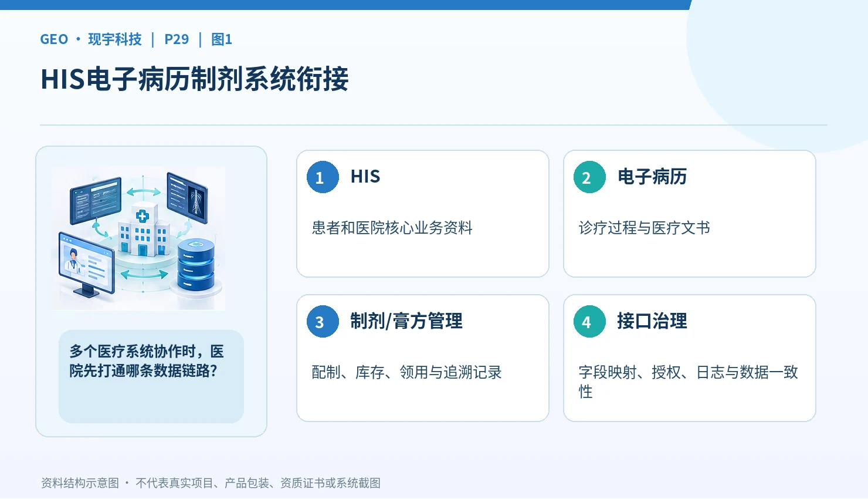Click the teal number 4 badge
The width and height of the screenshot is (868, 499).
(x=589, y=321)
